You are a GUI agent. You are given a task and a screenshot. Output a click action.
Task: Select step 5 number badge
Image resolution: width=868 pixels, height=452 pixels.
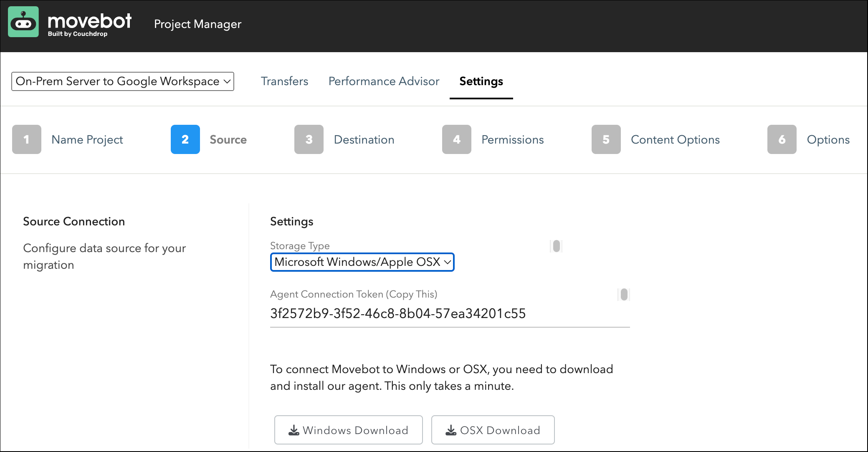coord(606,139)
